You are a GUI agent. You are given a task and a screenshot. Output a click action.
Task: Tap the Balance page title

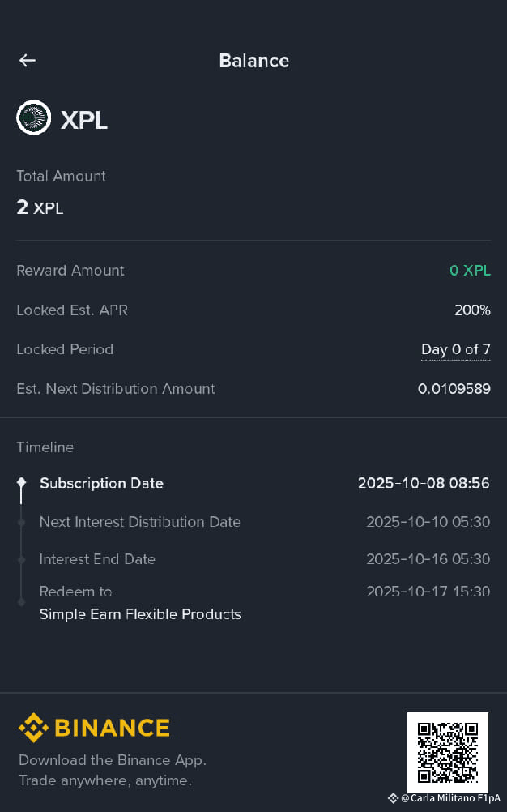coord(254,61)
